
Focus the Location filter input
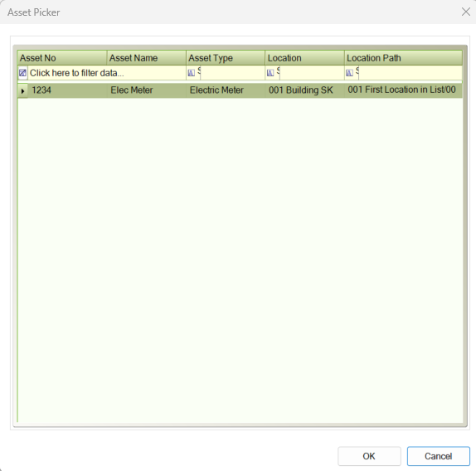tap(312, 73)
